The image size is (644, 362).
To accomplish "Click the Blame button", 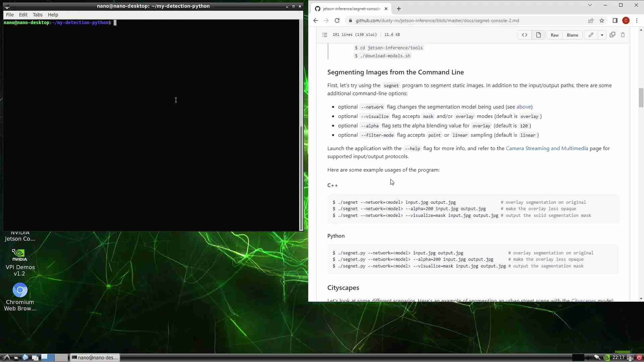I will (x=573, y=35).
